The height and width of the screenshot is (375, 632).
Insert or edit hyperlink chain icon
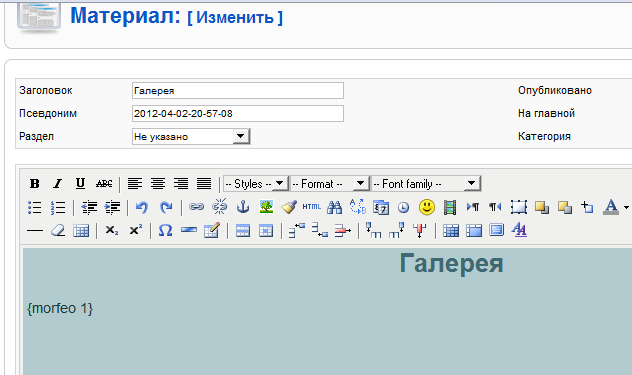(196, 207)
